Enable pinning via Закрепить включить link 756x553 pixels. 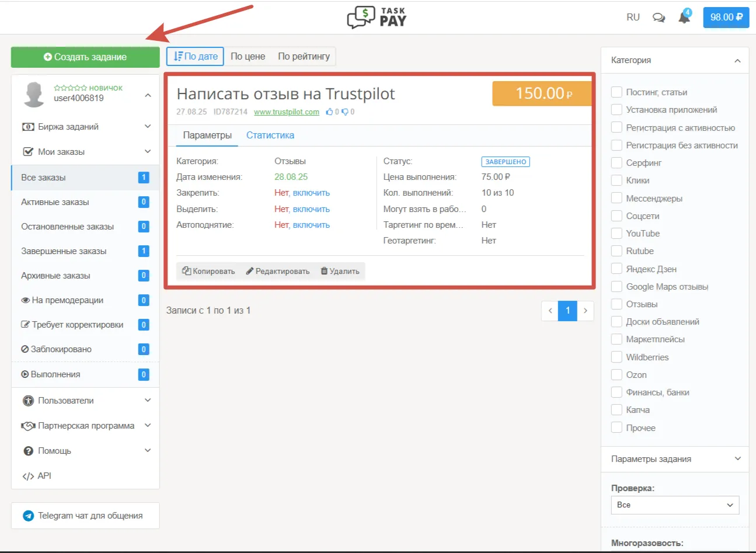(311, 193)
